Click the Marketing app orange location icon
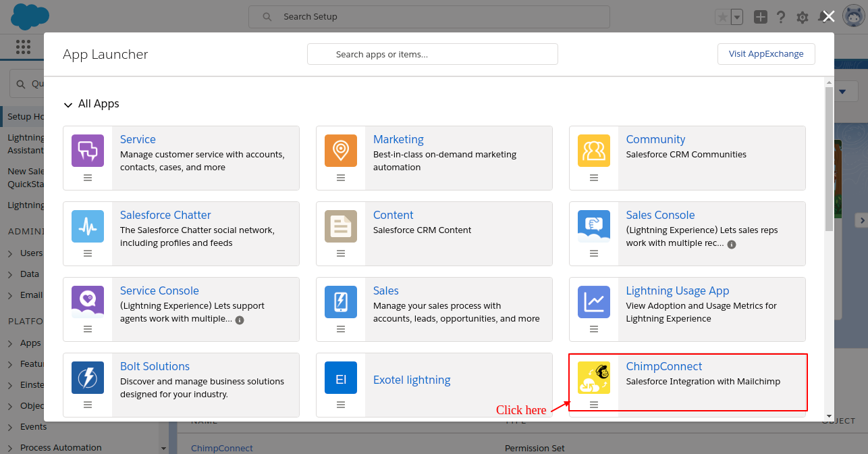The width and height of the screenshot is (868, 454). click(341, 151)
